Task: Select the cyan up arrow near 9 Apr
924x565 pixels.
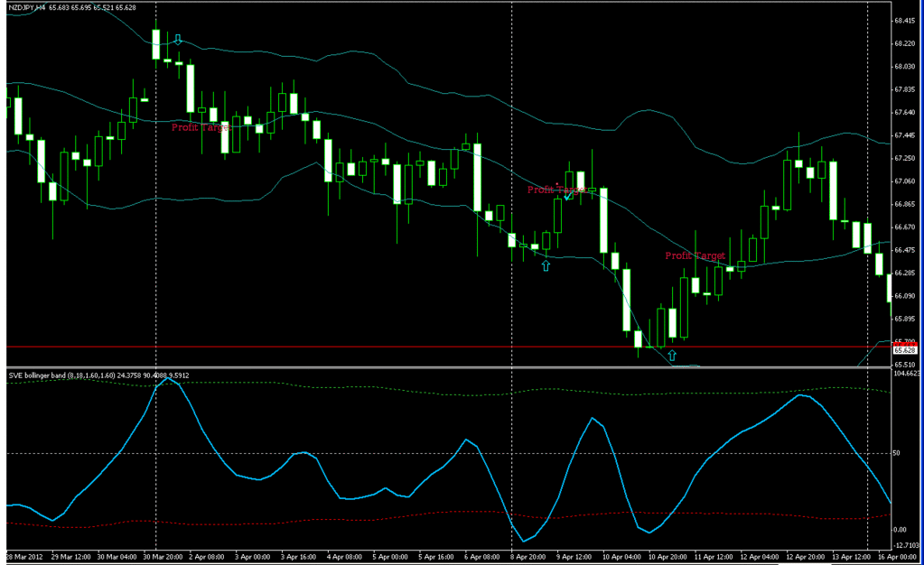Action: pyautogui.click(x=546, y=265)
